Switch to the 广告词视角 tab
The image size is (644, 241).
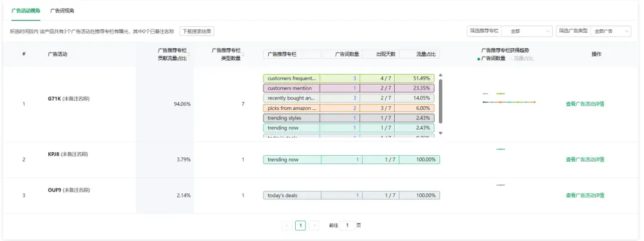(62, 10)
